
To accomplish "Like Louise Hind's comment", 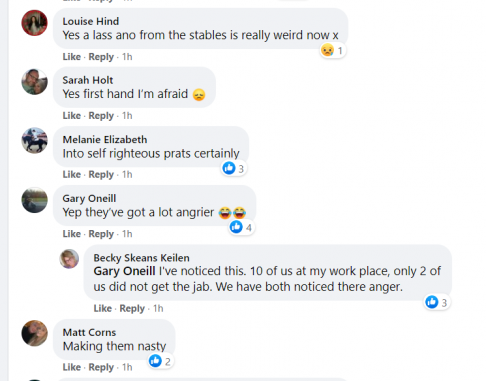I will click(72, 57).
